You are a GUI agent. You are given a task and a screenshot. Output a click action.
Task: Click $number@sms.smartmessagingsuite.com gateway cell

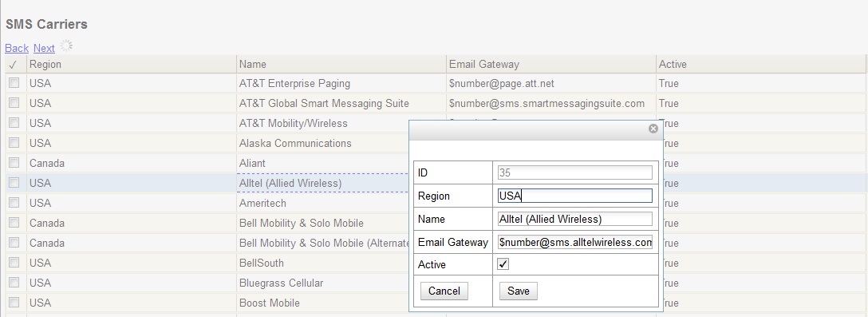pos(547,104)
